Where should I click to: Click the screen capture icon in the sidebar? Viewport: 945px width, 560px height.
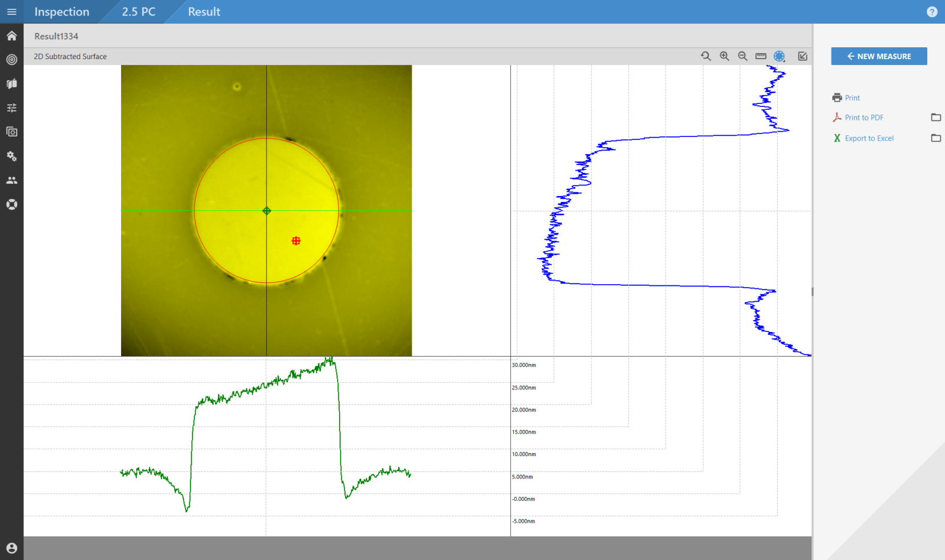[x=11, y=132]
